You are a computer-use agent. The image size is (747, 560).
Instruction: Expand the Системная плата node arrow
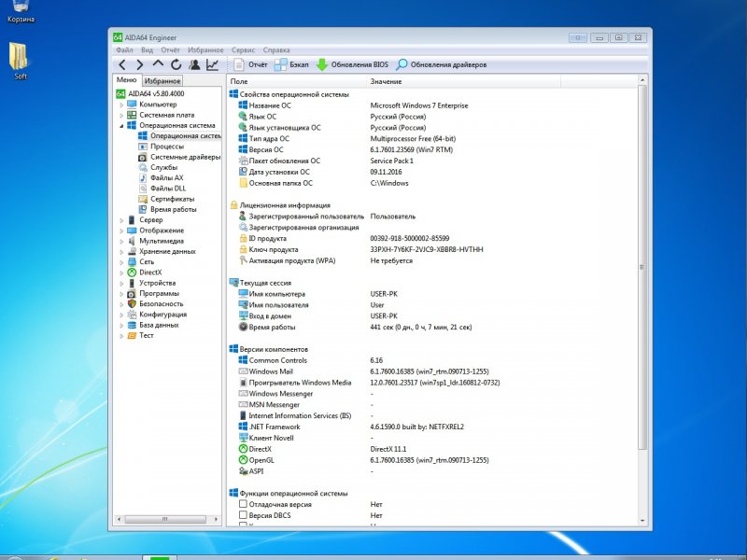(121, 115)
